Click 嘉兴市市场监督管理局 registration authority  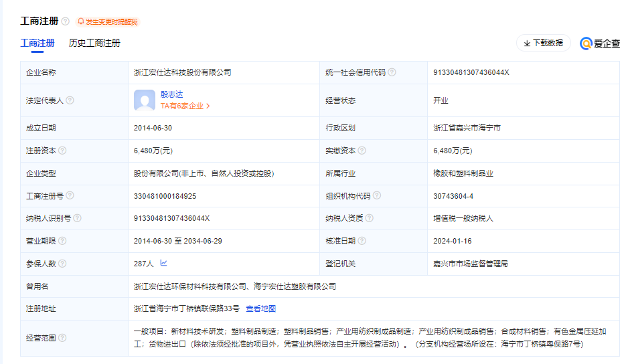(471, 264)
